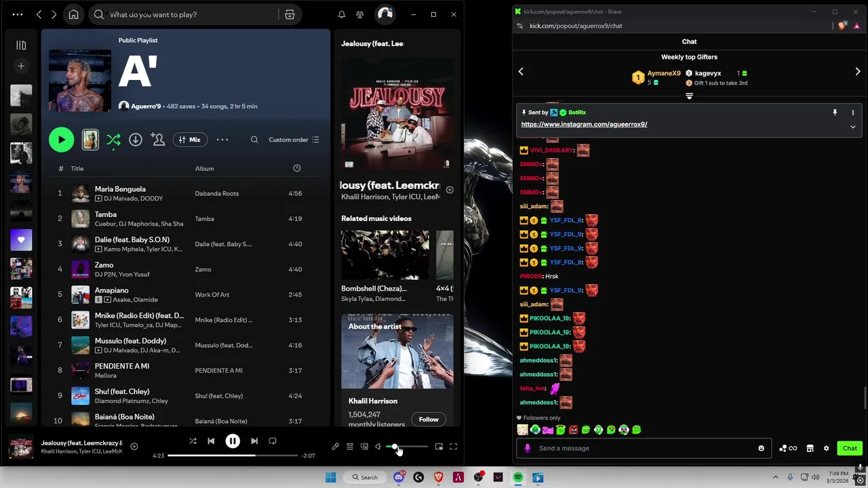Screen dimensions: 868x488
Task: Open the Mix dropdown button
Action: 190,140
